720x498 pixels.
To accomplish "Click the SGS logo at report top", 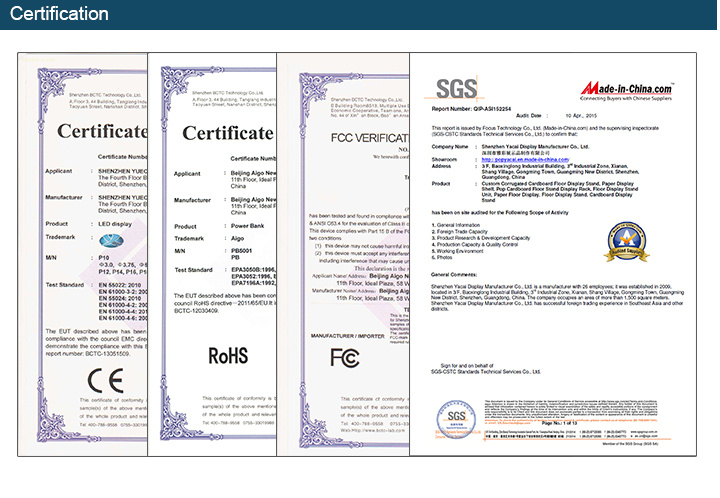I will pyautogui.click(x=456, y=88).
